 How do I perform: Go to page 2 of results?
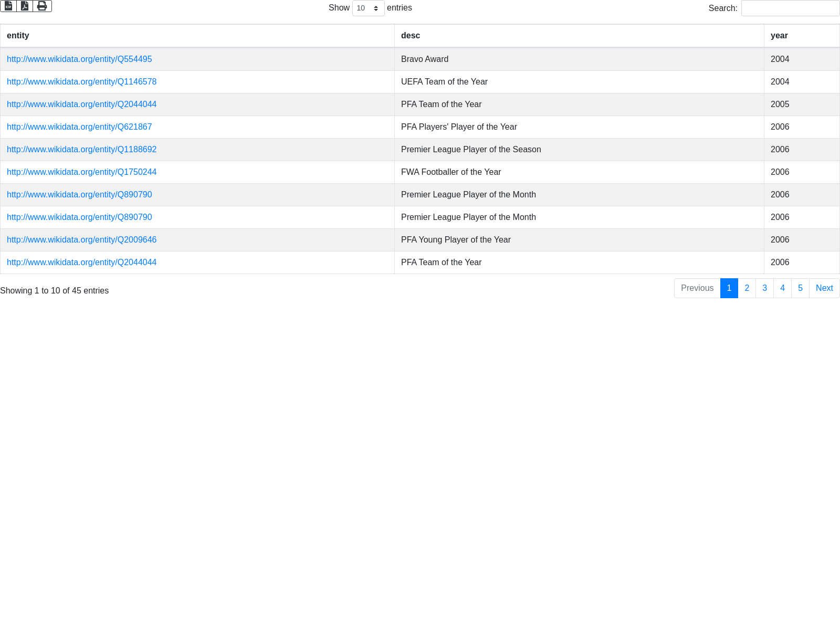[x=747, y=288]
